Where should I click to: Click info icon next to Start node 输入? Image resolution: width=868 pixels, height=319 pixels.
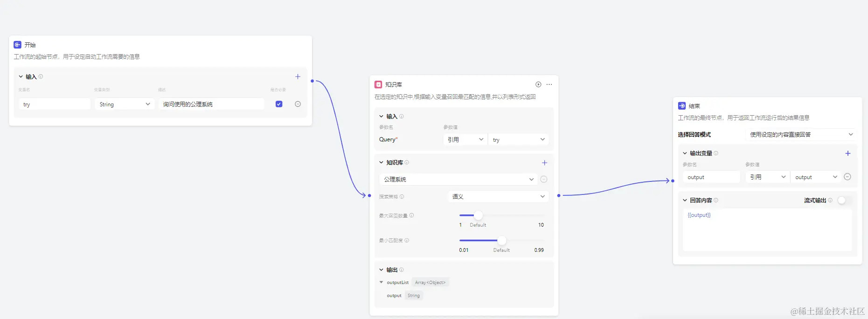click(41, 76)
